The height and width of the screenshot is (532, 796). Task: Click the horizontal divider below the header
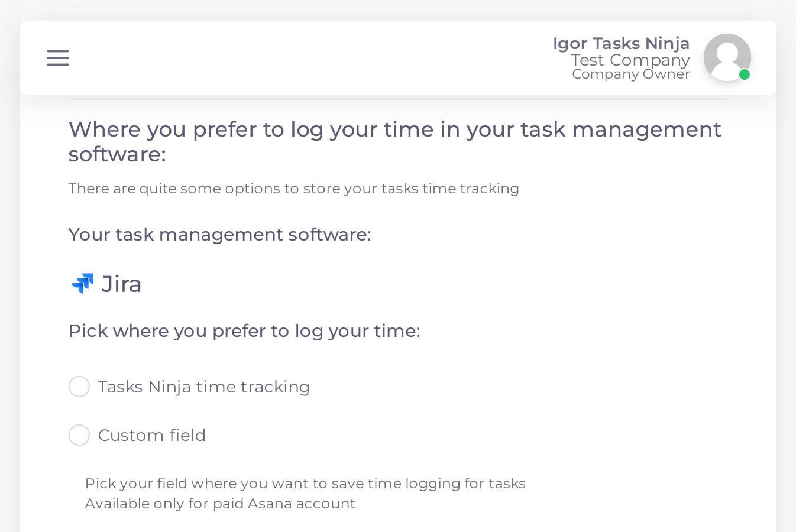[x=397, y=99]
